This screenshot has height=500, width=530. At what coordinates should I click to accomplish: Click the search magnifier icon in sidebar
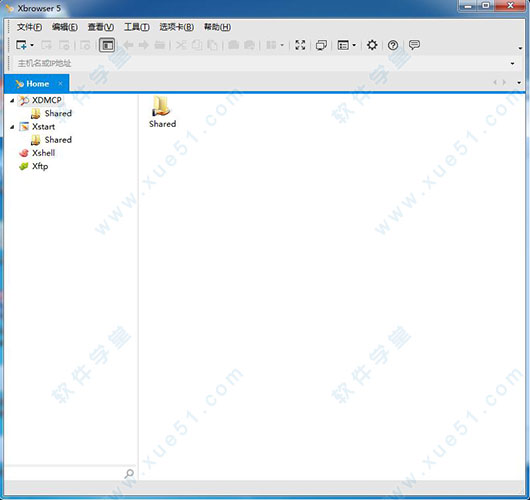(x=129, y=474)
